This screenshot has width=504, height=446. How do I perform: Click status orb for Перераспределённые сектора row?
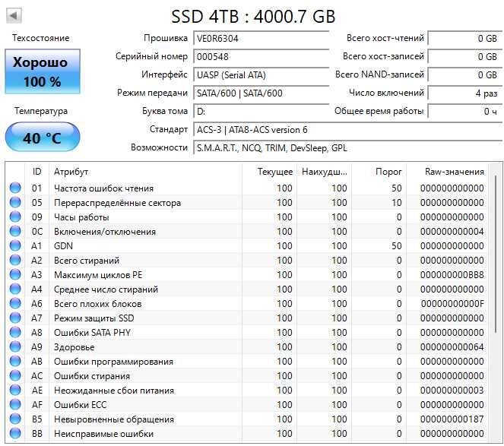(x=15, y=203)
